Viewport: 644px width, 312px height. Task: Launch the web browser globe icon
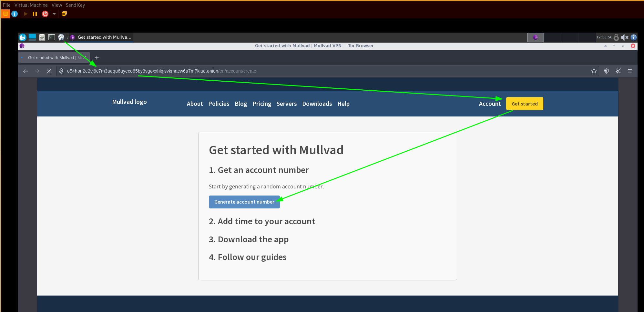(x=61, y=37)
